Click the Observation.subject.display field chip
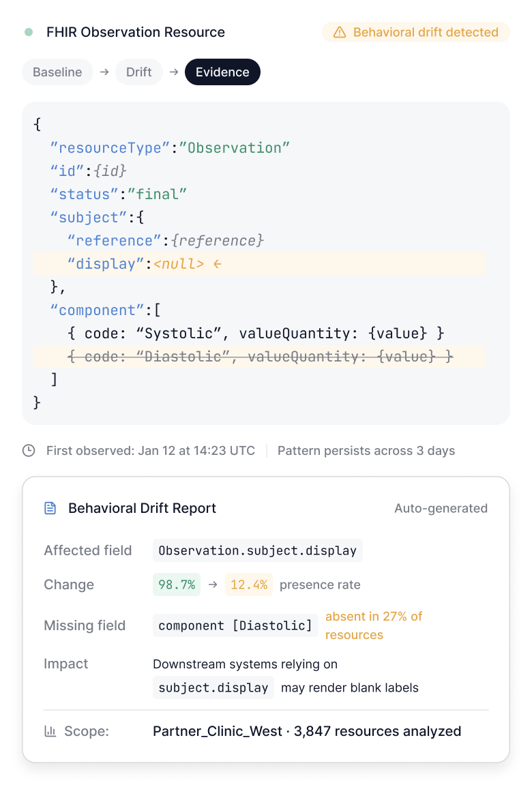Viewport: 532px width, 785px height. coord(258,550)
